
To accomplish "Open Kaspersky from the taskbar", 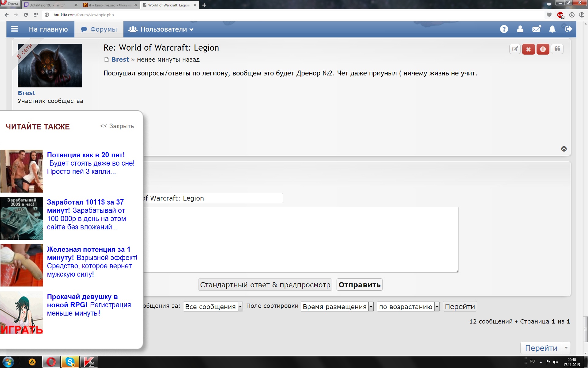I will [89, 362].
